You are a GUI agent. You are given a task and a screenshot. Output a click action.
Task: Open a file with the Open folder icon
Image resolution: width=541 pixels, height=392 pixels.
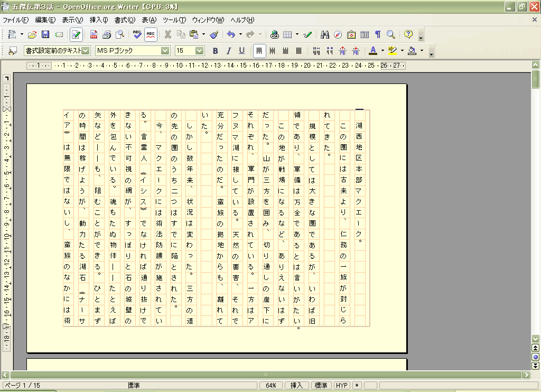tap(32, 34)
